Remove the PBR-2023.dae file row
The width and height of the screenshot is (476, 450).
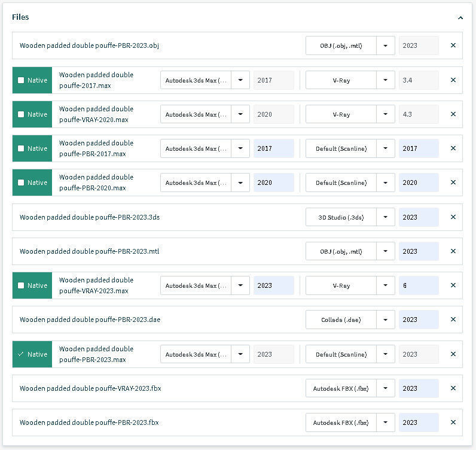pyautogui.click(x=453, y=320)
